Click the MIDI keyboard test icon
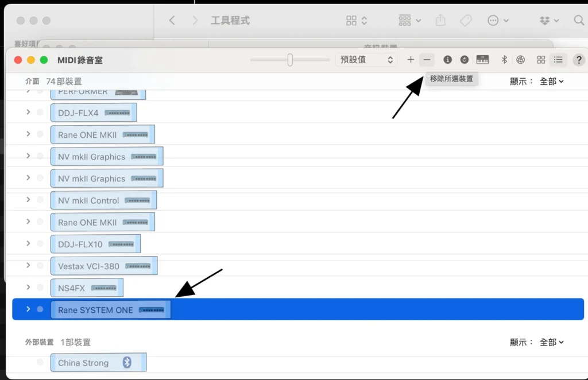The width and height of the screenshot is (588, 380). pos(482,60)
